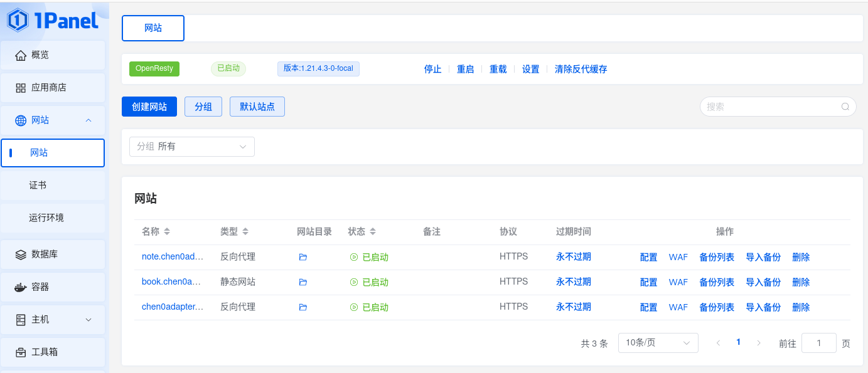This screenshot has height=373, width=868.
Task: Open 应用商店 in the sidebar
Action: pyautogui.click(x=53, y=88)
